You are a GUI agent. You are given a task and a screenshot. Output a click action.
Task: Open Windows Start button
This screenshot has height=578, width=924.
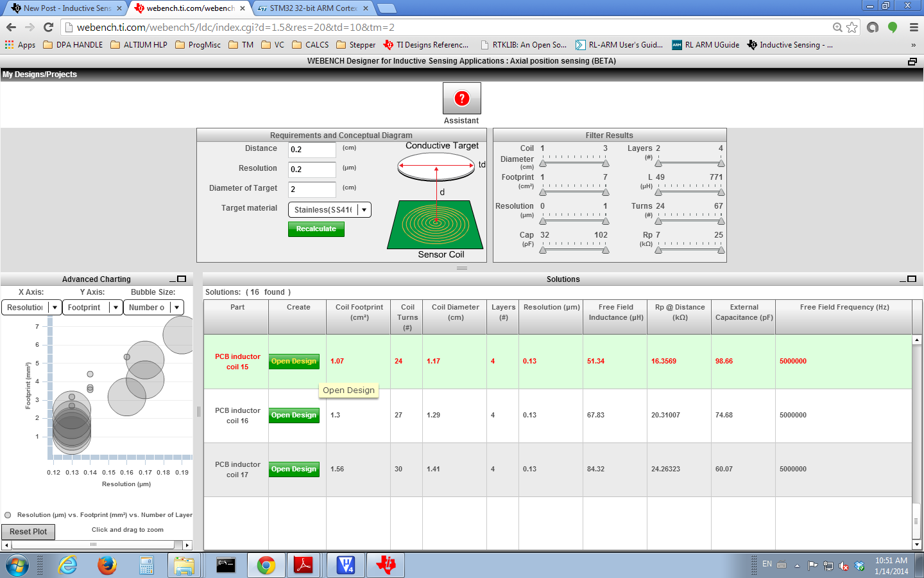(x=17, y=565)
